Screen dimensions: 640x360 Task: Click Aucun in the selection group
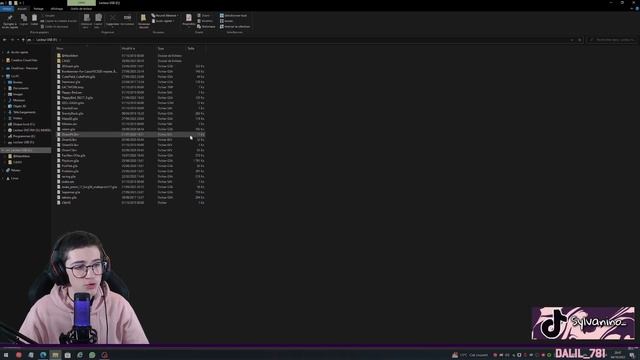click(x=227, y=21)
